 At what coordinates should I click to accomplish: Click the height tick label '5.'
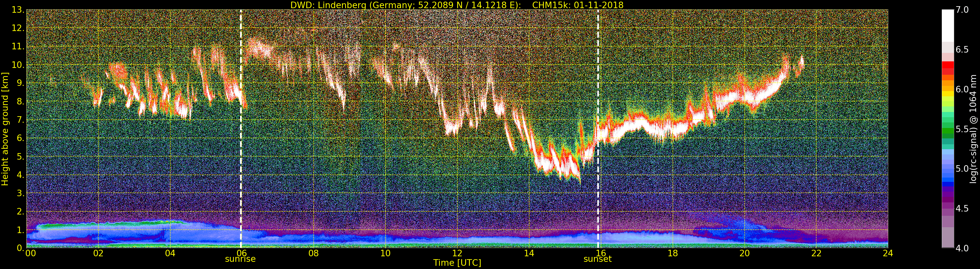(x=20, y=156)
